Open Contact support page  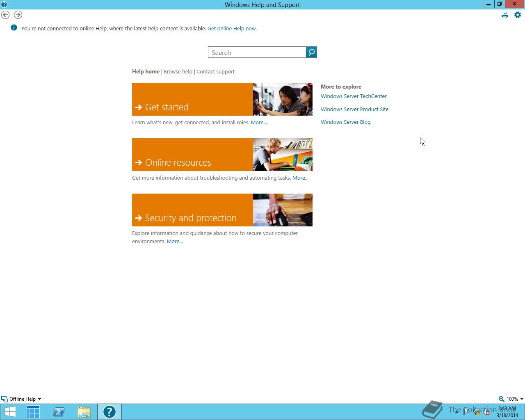216,71
